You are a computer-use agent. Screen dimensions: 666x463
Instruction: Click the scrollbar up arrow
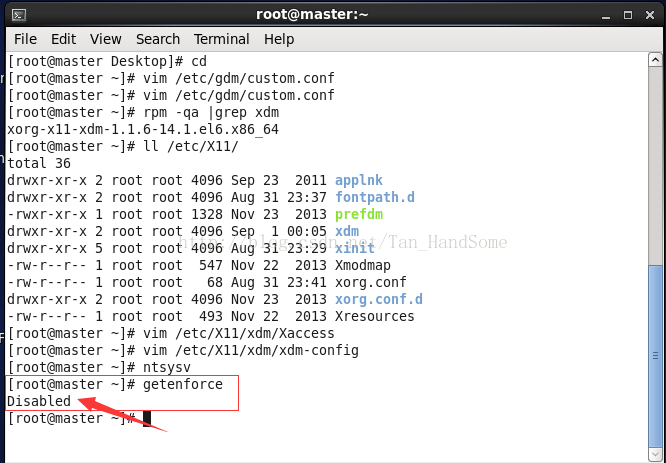[x=655, y=60]
